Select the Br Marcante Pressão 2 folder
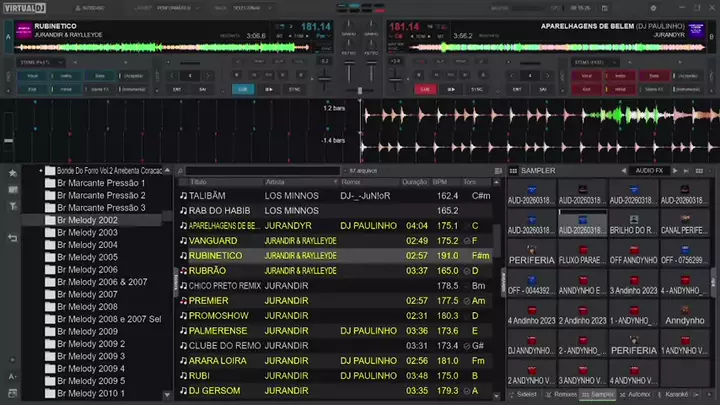This screenshot has height=405, width=720. (101, 195)
